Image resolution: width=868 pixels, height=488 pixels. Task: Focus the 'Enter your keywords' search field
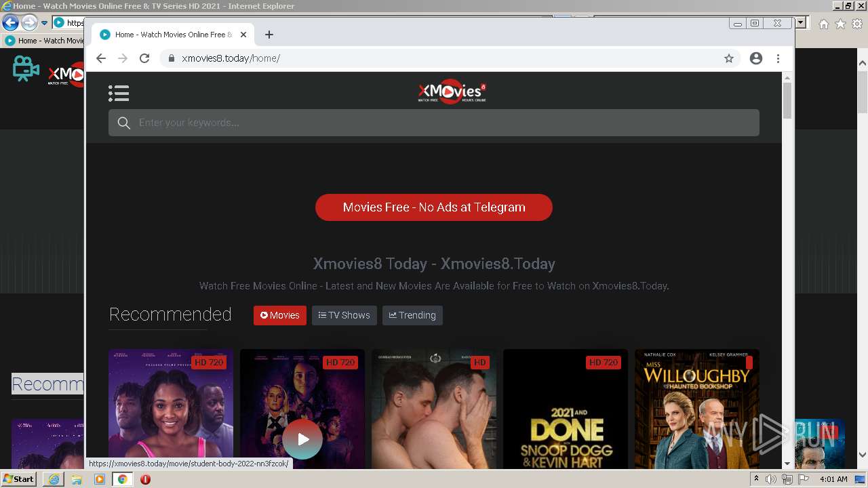click(434, 123)
